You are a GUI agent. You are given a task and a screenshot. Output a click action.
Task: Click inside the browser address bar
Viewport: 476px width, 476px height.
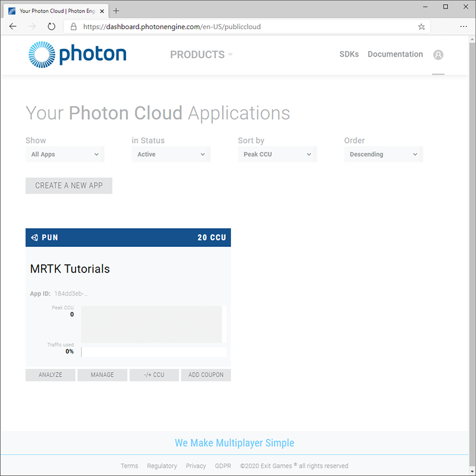click(x=238, y=27)
